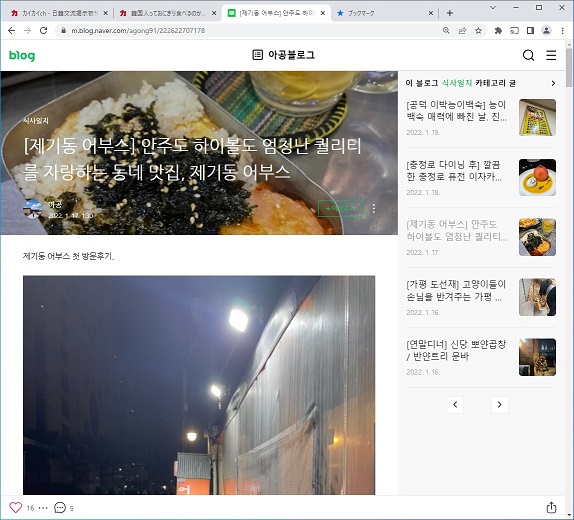574x520 pixels.
Task: Open the tab search chevron in the title bar
Action: click(x=493, y=7)
